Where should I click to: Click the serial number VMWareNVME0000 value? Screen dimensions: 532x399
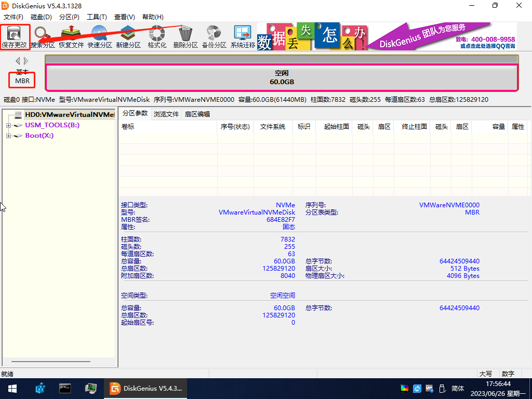click(x=449, y=205)
